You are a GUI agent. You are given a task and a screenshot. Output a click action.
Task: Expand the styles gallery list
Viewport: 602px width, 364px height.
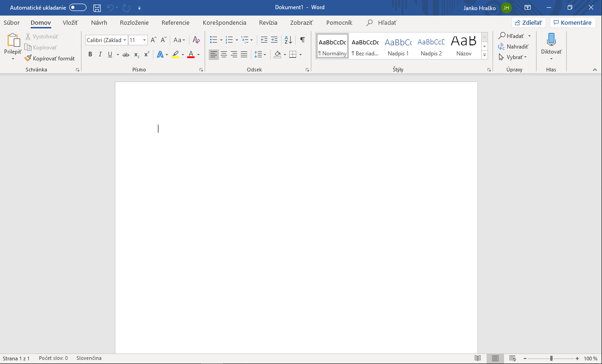[x=484, y=55]
